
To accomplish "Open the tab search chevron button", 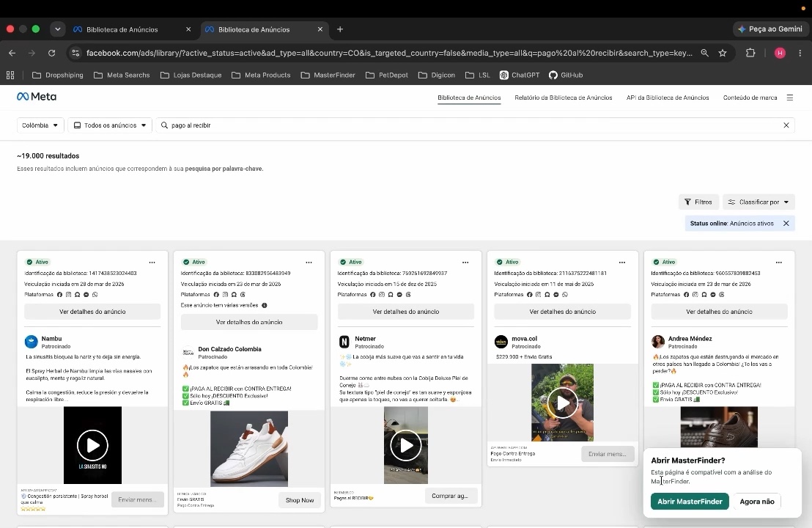I will point(57,29).
